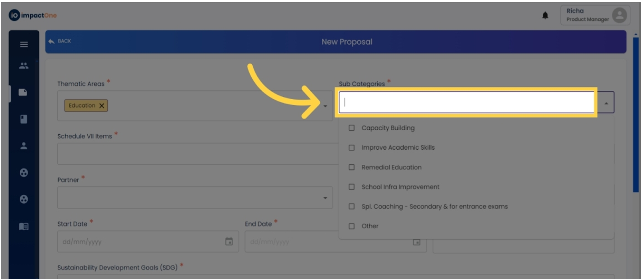Select School Infra Improvement option

351,187
